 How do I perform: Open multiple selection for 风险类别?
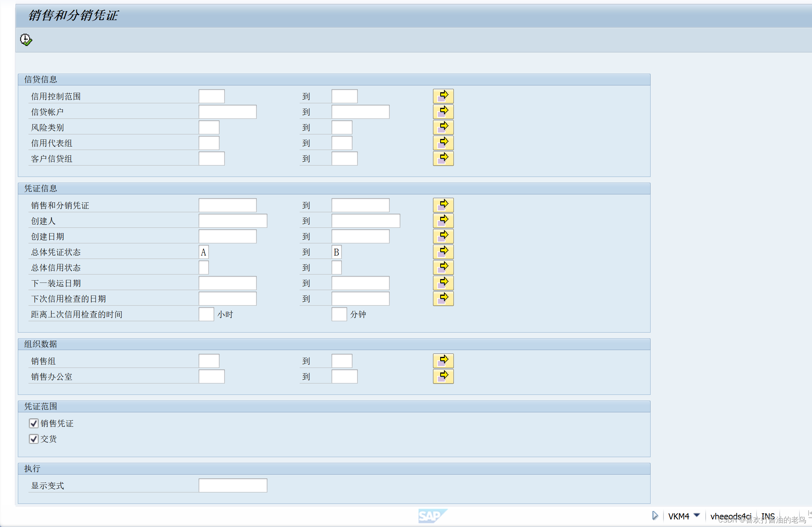tap(443, 127)
